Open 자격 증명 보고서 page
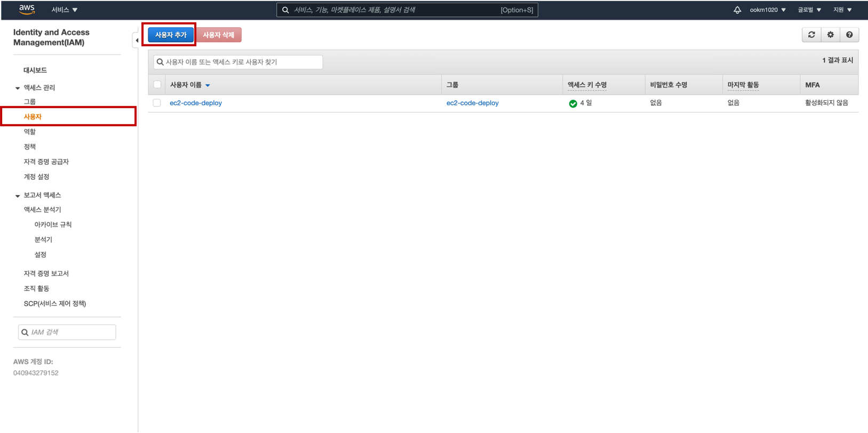This screenshot has width=868, height=433. pos(46,274)
